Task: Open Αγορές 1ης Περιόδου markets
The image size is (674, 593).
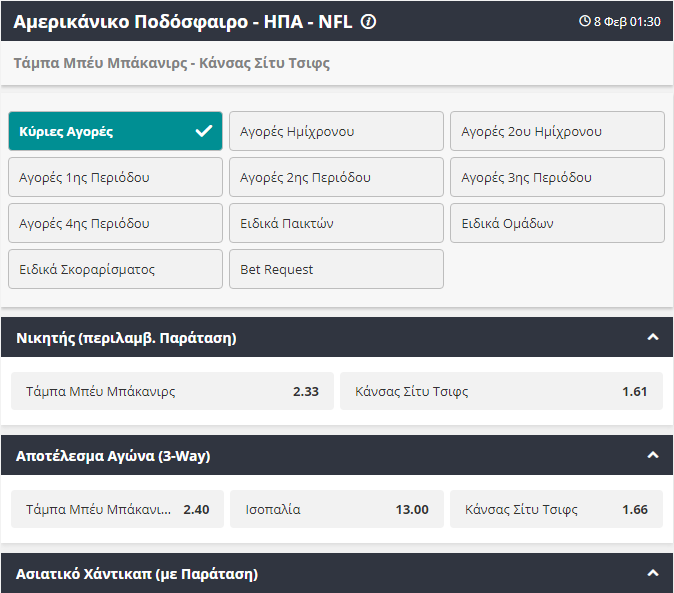Action: click(115, 177)
